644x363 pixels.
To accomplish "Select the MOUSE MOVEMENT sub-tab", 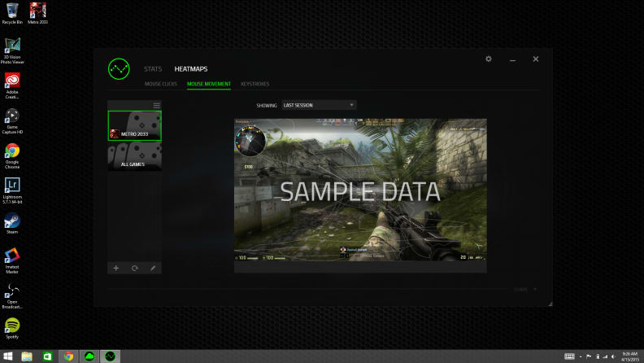I will click(209, 84).
